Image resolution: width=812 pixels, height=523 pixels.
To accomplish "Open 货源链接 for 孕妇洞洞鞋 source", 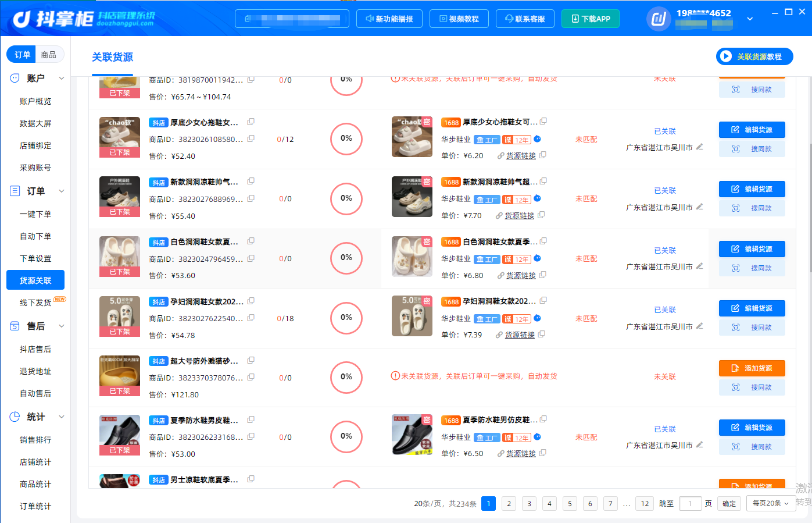I will [520, 335].
